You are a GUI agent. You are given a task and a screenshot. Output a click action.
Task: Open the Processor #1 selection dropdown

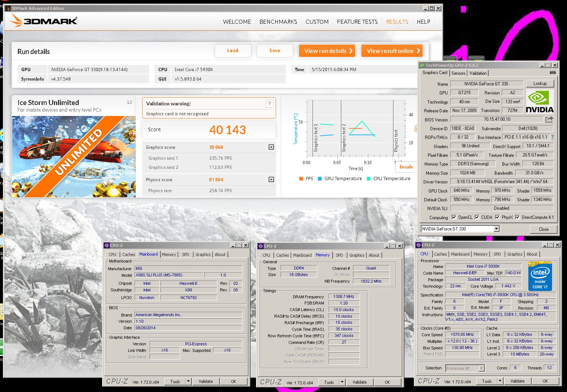[x=481, y=368]
